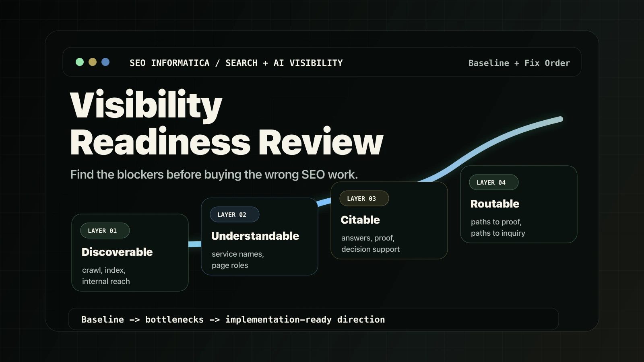The height and width of the screenshot is (362, 644).
Task: Click the LAYER 02 badge
Action: [x=235, y=214]
